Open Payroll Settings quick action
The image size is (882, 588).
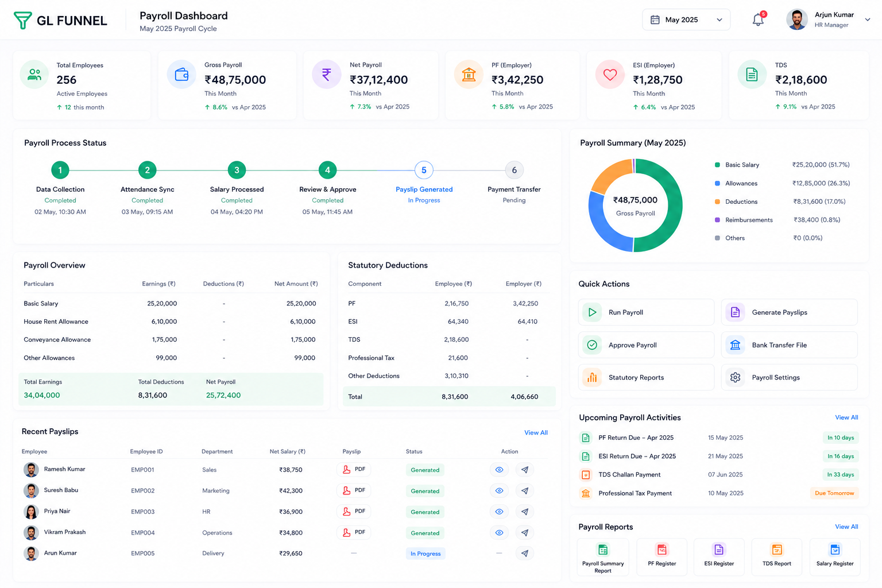(790, 377)
